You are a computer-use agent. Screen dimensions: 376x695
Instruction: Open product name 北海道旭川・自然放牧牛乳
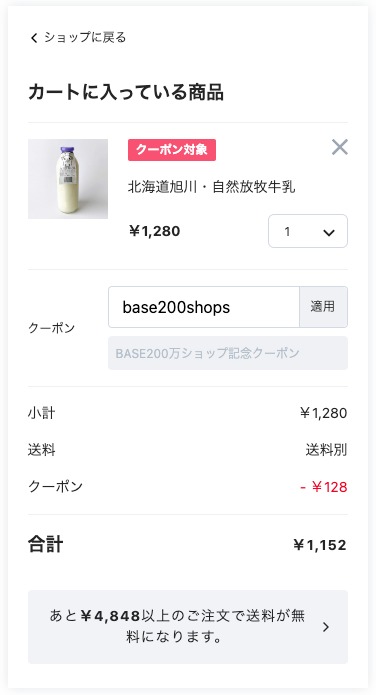point(212,187)
